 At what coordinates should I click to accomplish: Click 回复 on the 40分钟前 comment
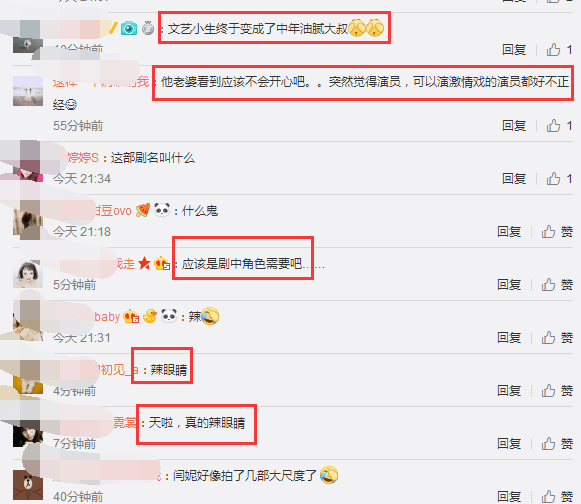click(x=509, y=496)
